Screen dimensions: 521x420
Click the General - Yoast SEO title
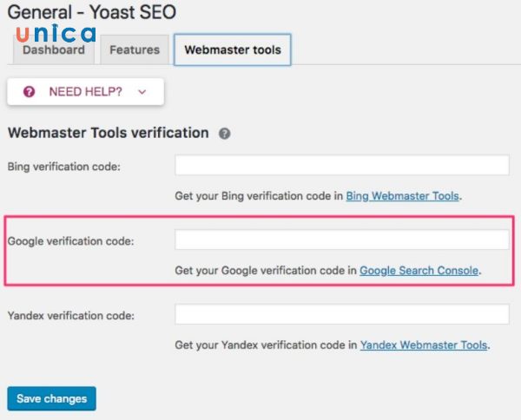pyautogui.click(x=91, y=12)
